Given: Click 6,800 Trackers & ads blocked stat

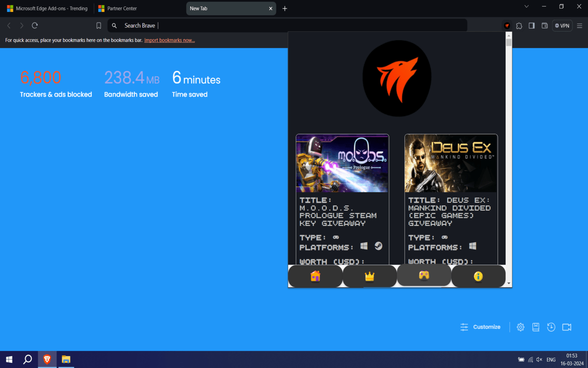Looking at the screenshot, I should 56,84.
